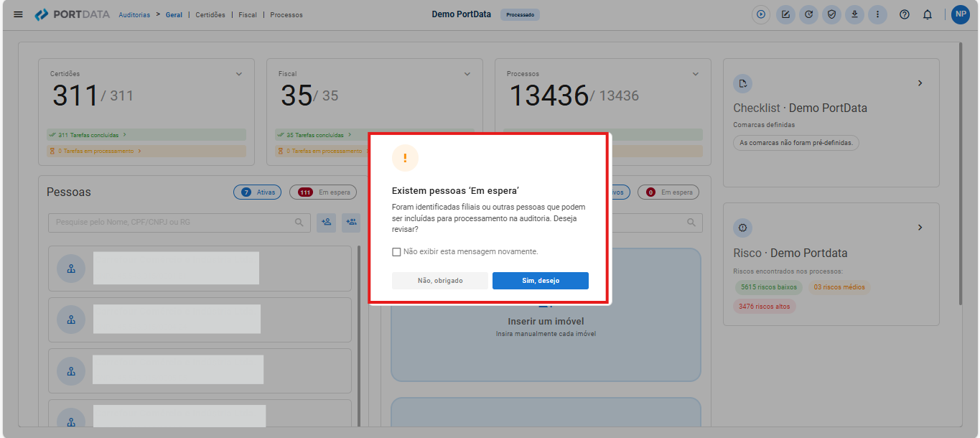Click the download icon in toolbar
The height and width of the screenshot is (438, 980).
[854, 14]
